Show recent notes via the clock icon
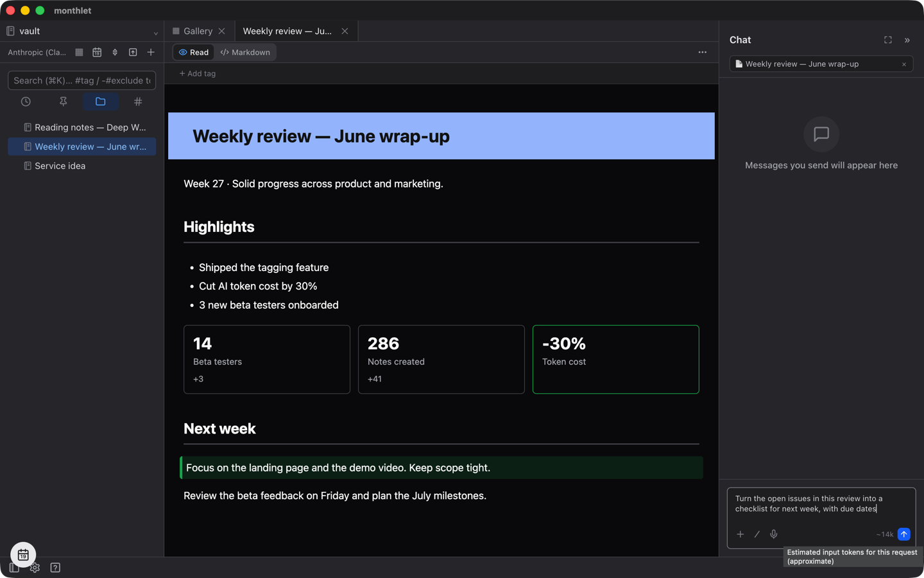This screenshot has width=924, height=578. click(x=26, y=101)
